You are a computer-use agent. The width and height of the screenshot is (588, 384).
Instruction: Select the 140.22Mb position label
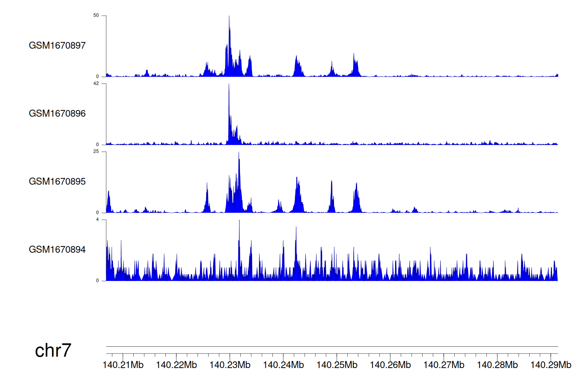pos(176,365)
